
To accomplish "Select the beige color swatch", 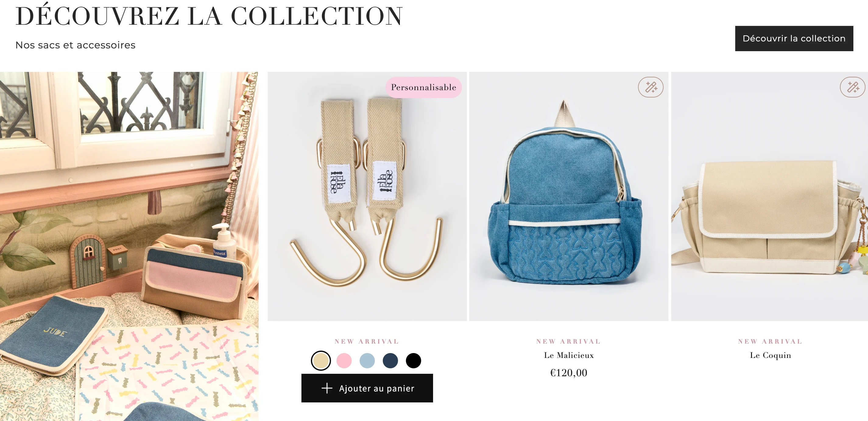I will pos(320,361).
